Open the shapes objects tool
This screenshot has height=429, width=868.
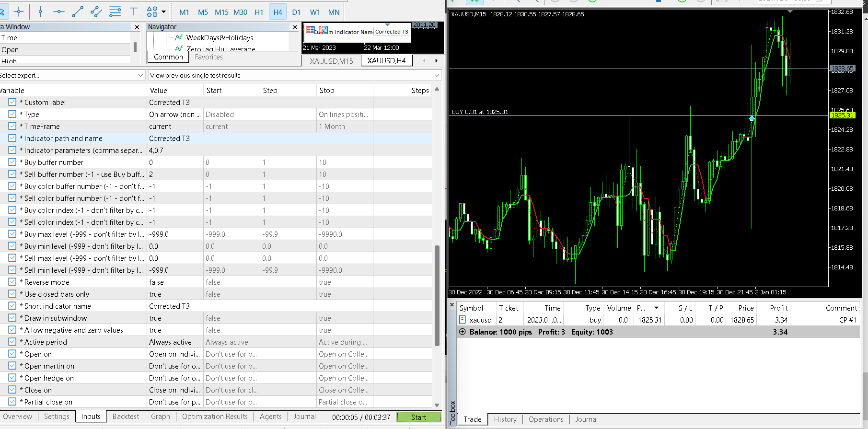[152, 12]
